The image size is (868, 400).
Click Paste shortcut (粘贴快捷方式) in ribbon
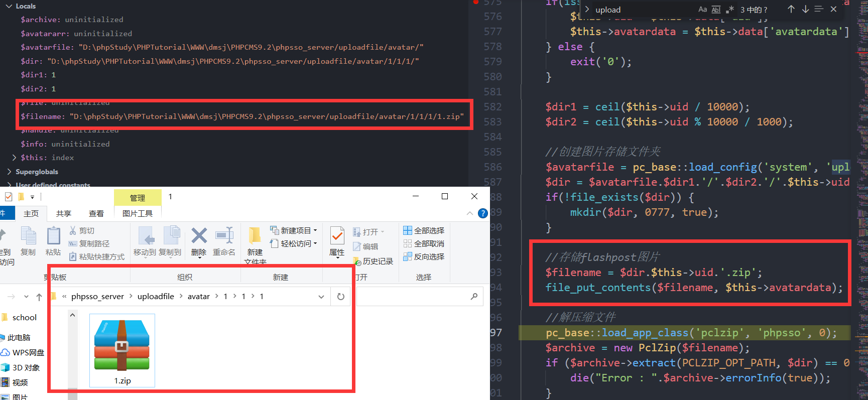click(96, 256)
